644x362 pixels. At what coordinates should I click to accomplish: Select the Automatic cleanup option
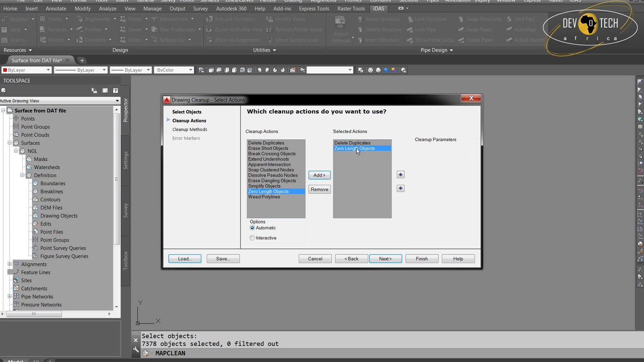252,228
